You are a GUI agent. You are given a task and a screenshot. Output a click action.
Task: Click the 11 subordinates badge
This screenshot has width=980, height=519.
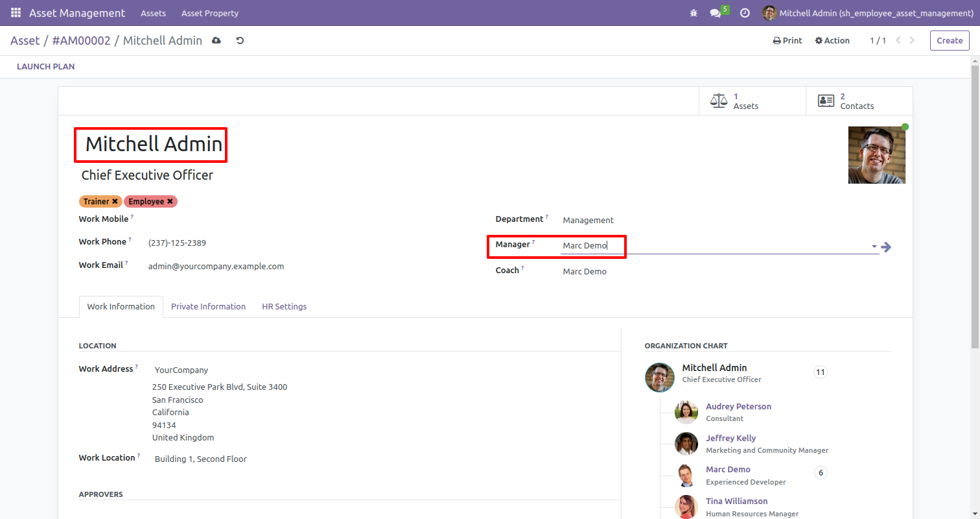point(821,372)
